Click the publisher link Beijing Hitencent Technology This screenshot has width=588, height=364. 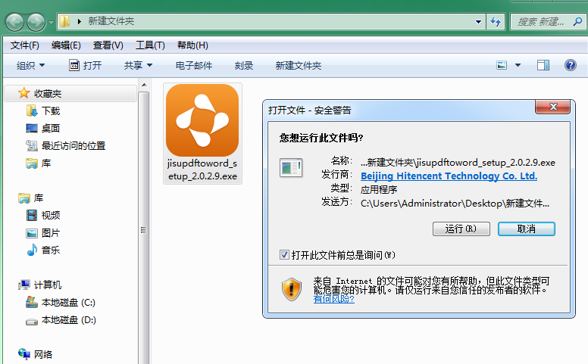[x=449, y=176]
